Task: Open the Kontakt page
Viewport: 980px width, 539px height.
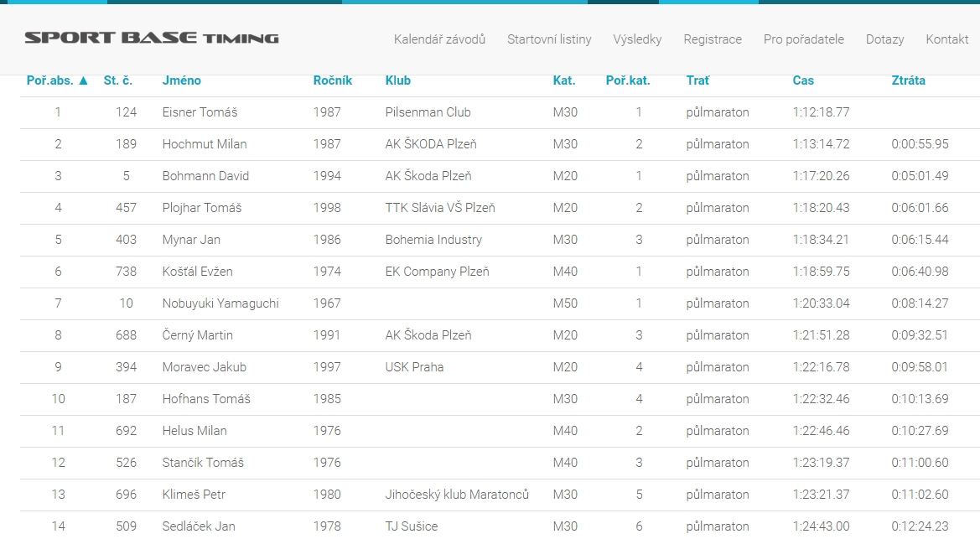Action: coord(946,39)
